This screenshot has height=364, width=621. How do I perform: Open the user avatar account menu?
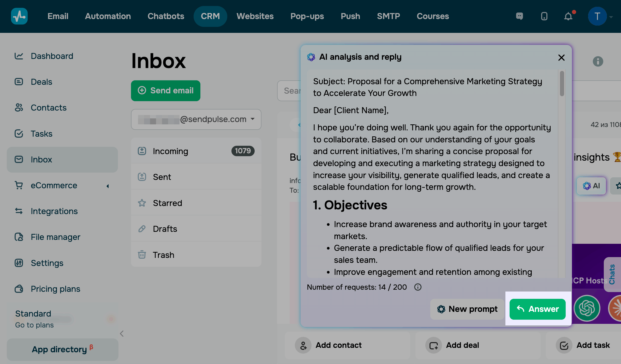click(597, 16)
